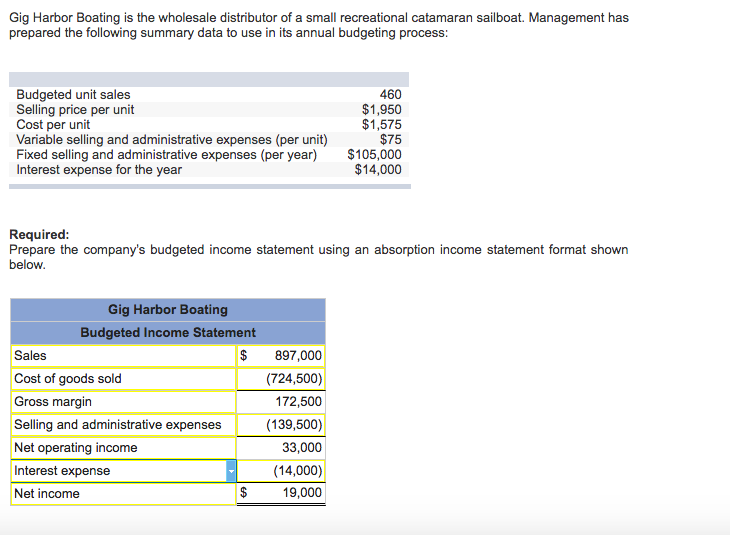Select the Cost of goods sold label cell
This screenshot has height=535, width=730.
pyautogui.click(x=123, y=379)
